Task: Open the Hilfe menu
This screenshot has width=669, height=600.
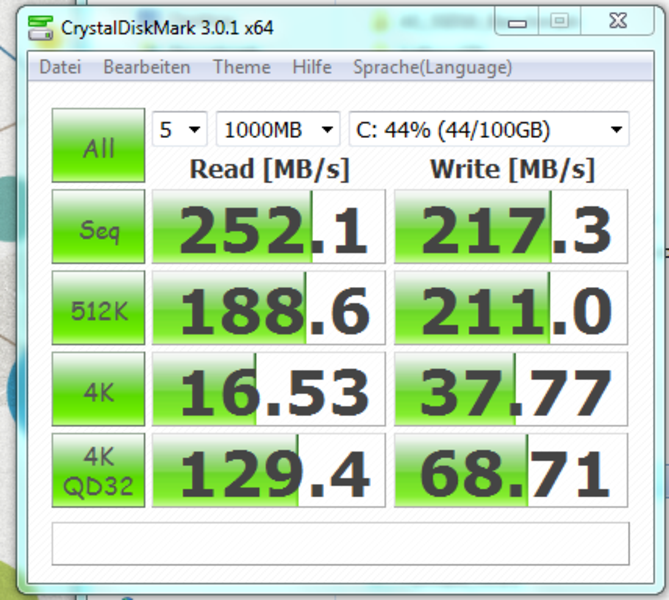Action: [x=312, y=67]
